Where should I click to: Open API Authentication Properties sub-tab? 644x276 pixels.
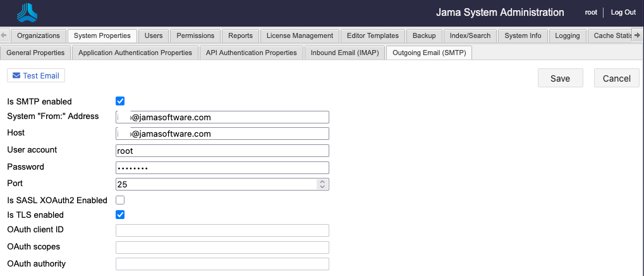(252, 53)
